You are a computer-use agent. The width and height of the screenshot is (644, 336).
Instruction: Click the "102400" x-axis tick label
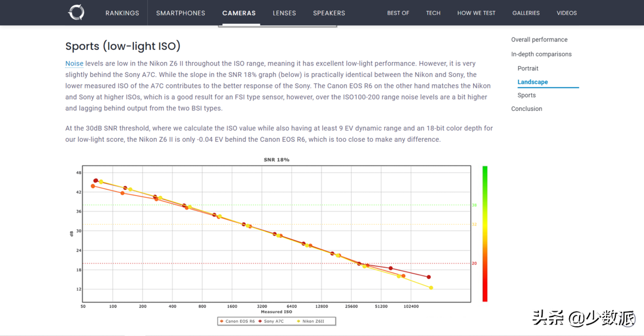[411, 307]
